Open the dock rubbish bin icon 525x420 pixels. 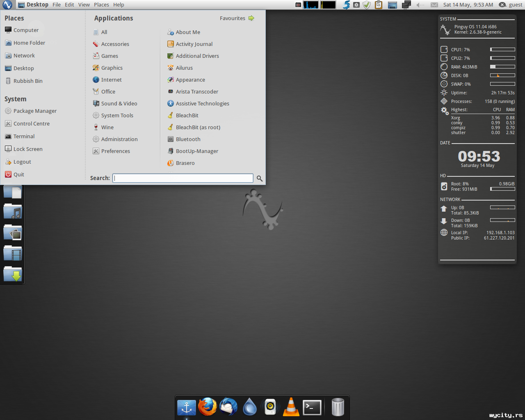tap(338, 407)
